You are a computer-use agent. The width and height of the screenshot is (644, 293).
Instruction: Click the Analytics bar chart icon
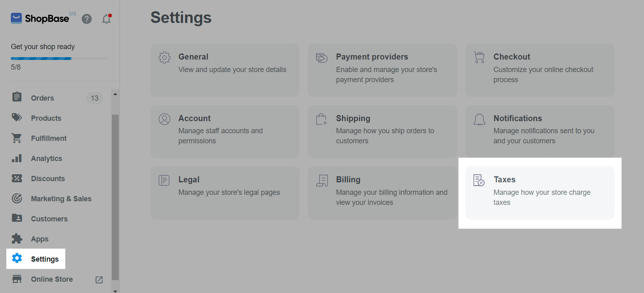coord(17,158)
